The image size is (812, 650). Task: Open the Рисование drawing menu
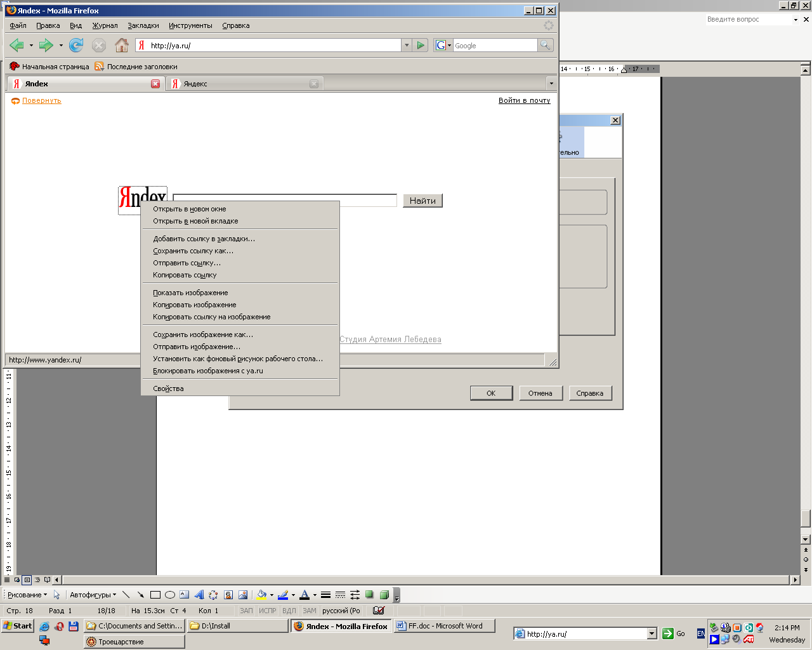tap(27, 595)
